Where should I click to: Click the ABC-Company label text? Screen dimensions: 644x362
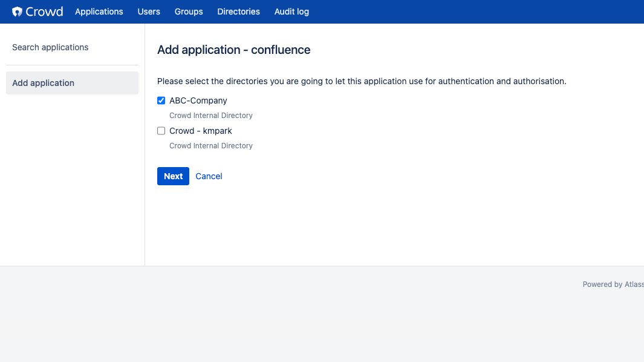click(x=198, y=100)
